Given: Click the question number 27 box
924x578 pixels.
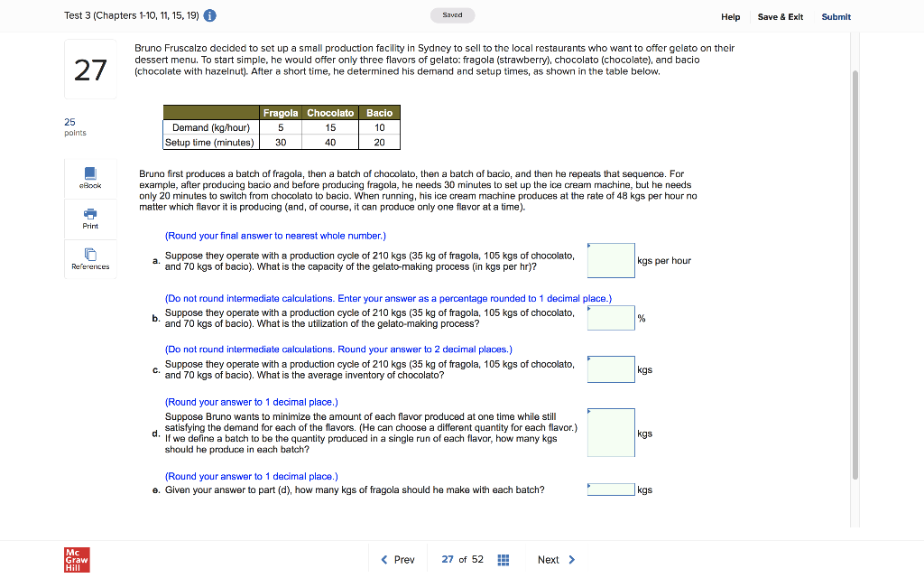Looking at the screenshot, I should pyautogui.click(x=90, y=70).
